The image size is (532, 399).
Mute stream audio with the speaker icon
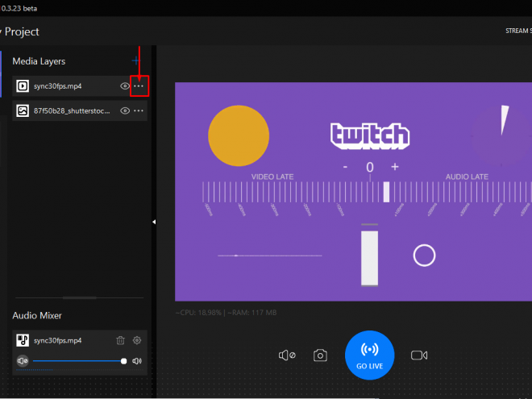287,355
